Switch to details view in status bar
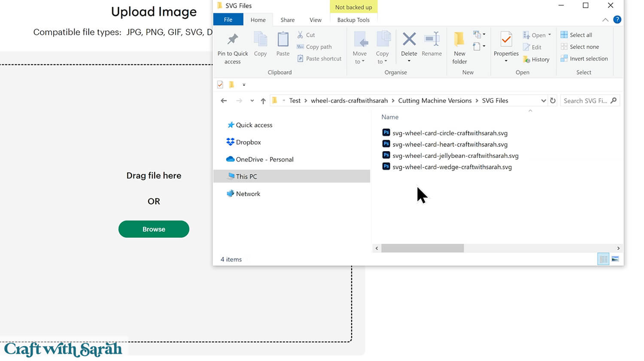Screen dimensions: 644x361 click(603, 259)
